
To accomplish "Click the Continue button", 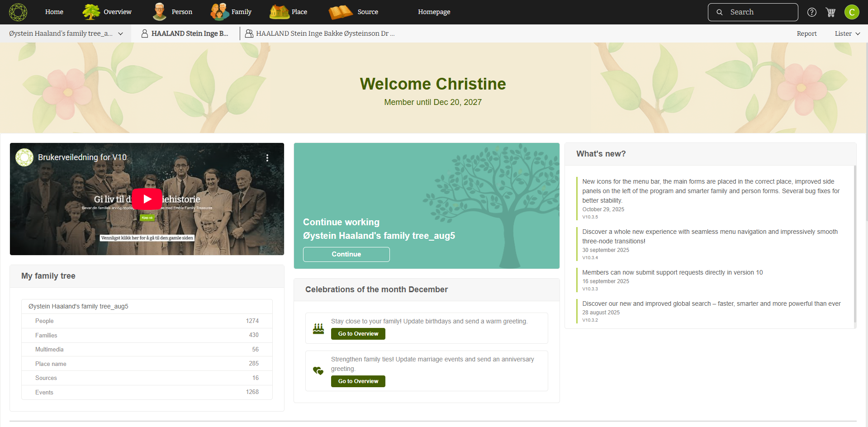I will [x=346, y=254].
